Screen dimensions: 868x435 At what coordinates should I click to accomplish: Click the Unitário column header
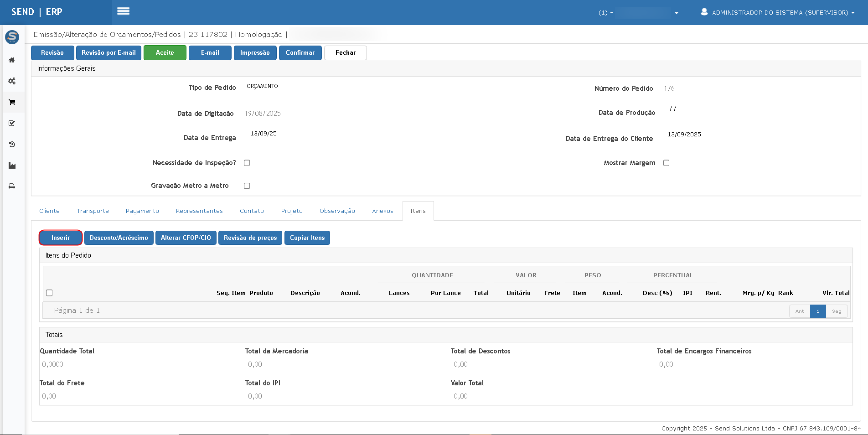click(x=518, y=293)
